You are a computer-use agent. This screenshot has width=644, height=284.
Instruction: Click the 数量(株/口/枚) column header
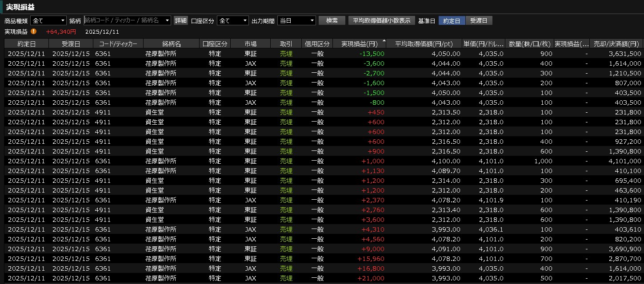tap(530, 43)
